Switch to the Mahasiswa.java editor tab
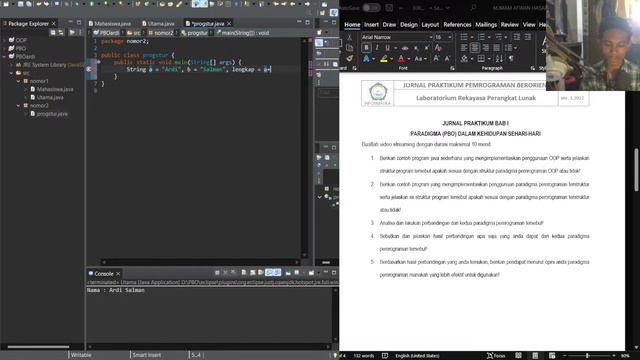Screen dimensions: 640x360 pyautogui.click(x=110, y=24)
